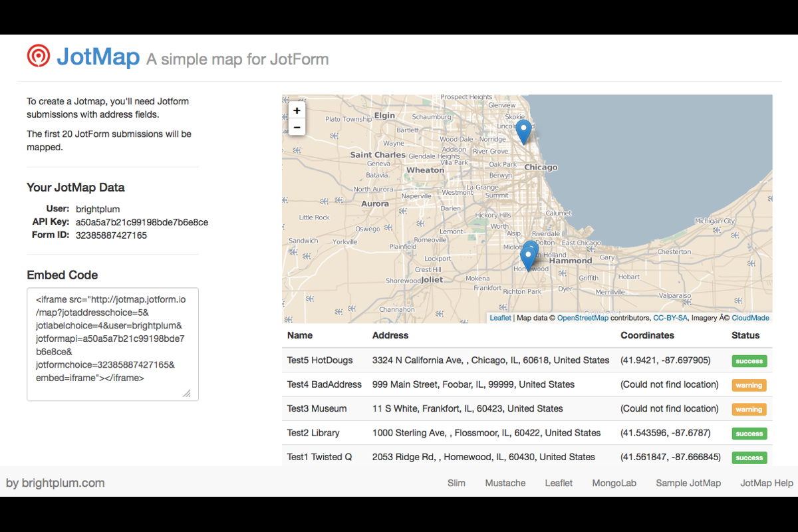
Task: Open the Sample JotMap link
Action: (688, 483)
